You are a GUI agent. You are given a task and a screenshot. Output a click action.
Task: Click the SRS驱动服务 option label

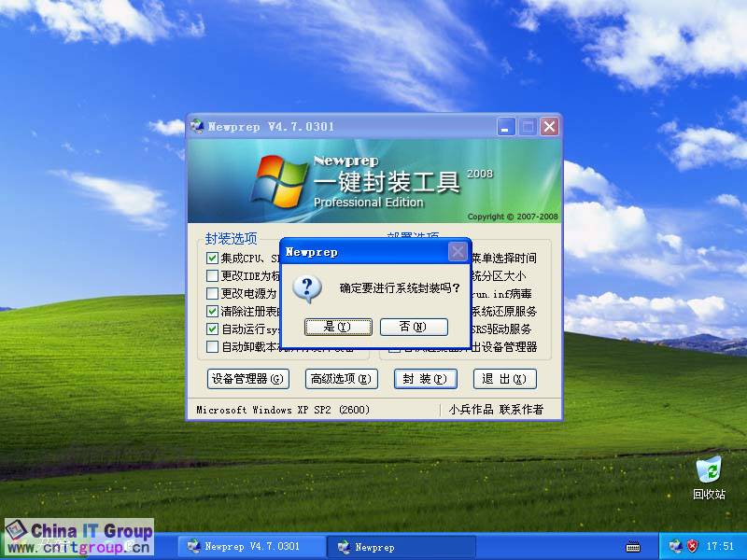point(501,329)
